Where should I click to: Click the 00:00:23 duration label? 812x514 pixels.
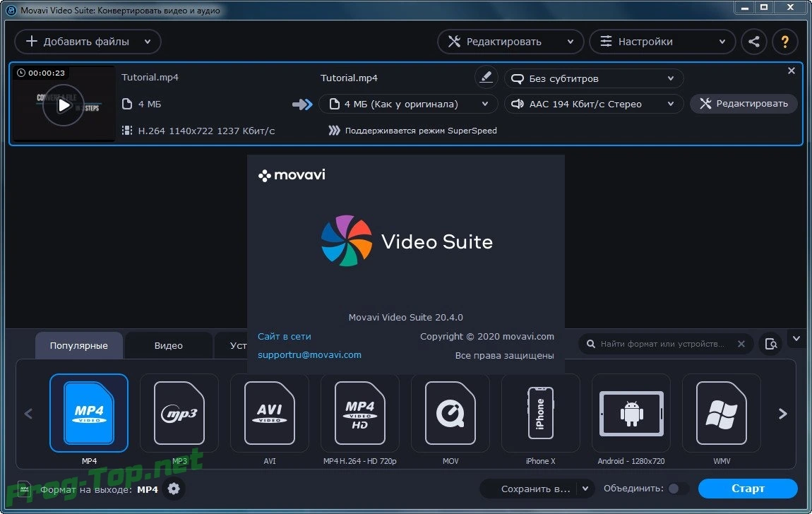point(41,73)
